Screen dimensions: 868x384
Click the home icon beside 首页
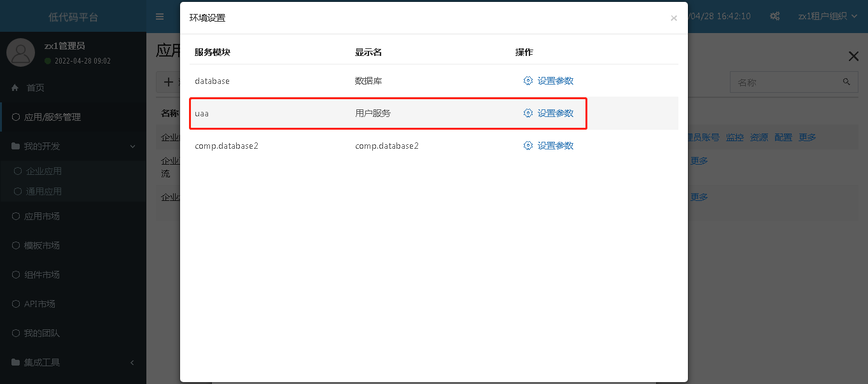pyautogui.click(x=15, y=88)
